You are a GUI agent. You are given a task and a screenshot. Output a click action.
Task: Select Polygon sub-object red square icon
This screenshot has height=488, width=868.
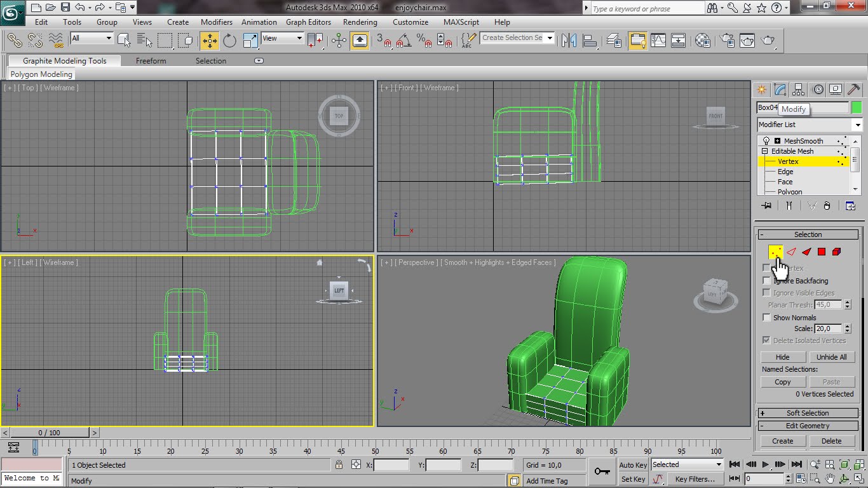pyautogui.click(x=821, y=252)
